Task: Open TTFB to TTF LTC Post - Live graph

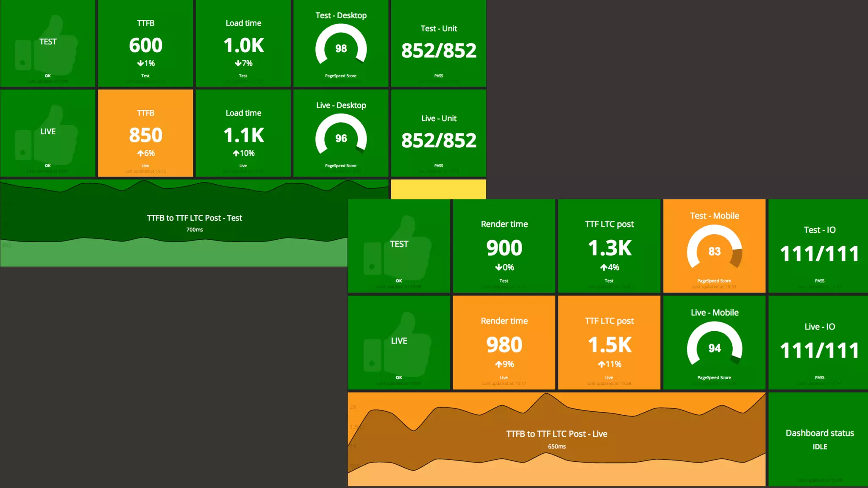Action: 556,439
